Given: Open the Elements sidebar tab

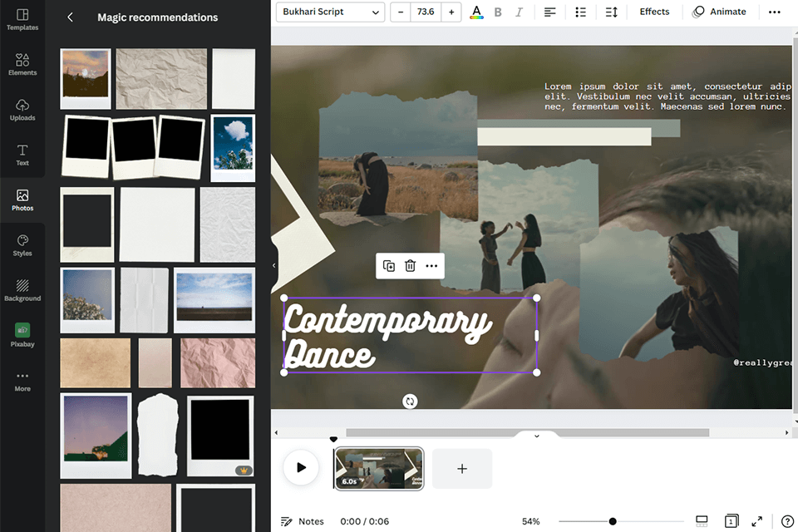Looking at the screenshot, I should pyautogui.click(x=22, y=65).
